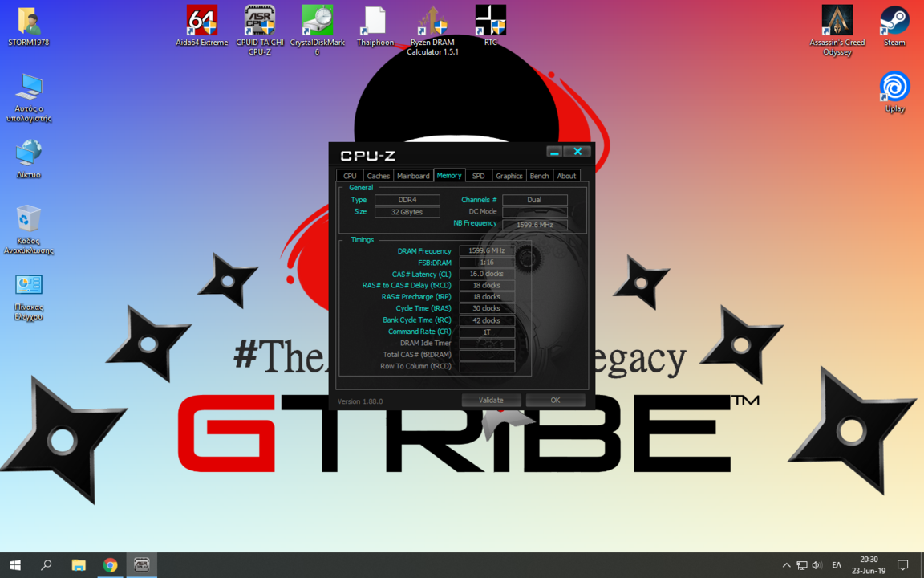Switch to the SPD tab
The width and height of the screenshot is (924, 578).
[x=479, y=176]
